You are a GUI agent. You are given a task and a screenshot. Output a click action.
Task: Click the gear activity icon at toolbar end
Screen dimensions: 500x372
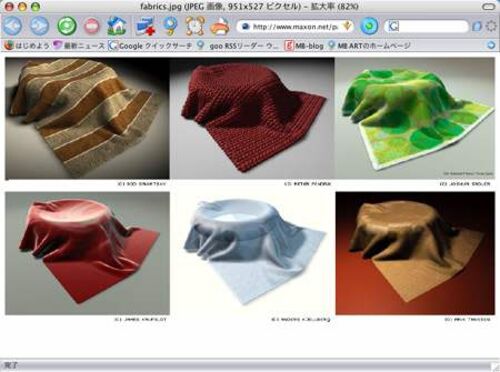[491, 26]
